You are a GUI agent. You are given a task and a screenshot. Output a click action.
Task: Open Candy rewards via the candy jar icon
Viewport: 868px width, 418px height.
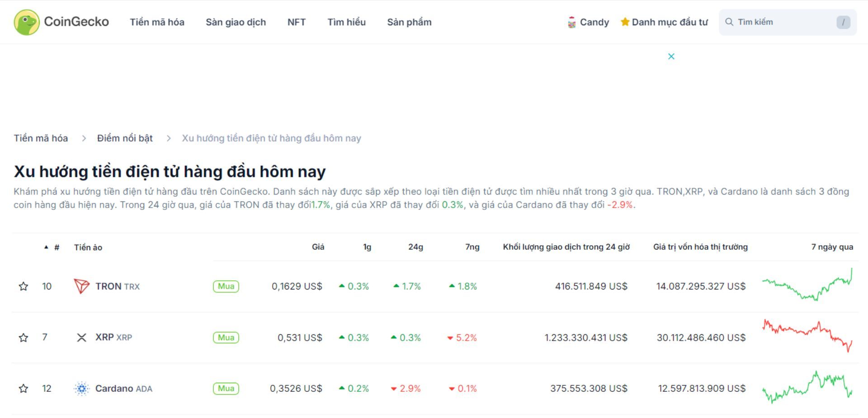(x=572, y=22)
